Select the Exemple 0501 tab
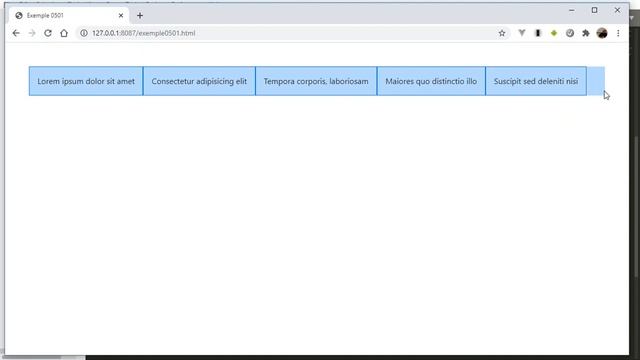Screen dimensions: 640x360 pyautogui.click(x=69, y=16)
